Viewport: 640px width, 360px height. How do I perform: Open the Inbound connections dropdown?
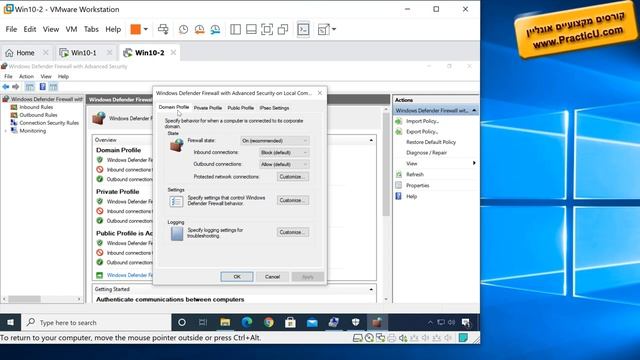(284, 152)
